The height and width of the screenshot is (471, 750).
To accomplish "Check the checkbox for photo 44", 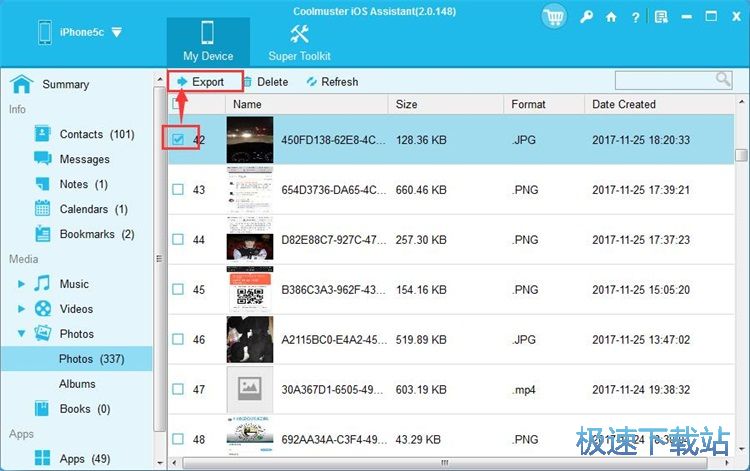I will pos(178,239).
